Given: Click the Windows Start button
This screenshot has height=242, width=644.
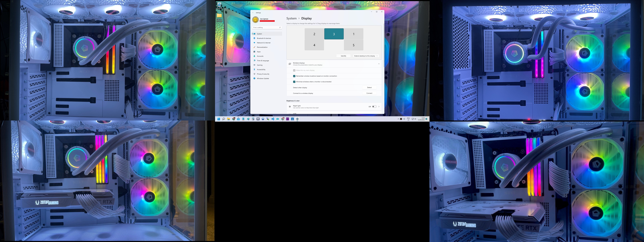Looking at the screenshot, I should [x=219, y=119].
